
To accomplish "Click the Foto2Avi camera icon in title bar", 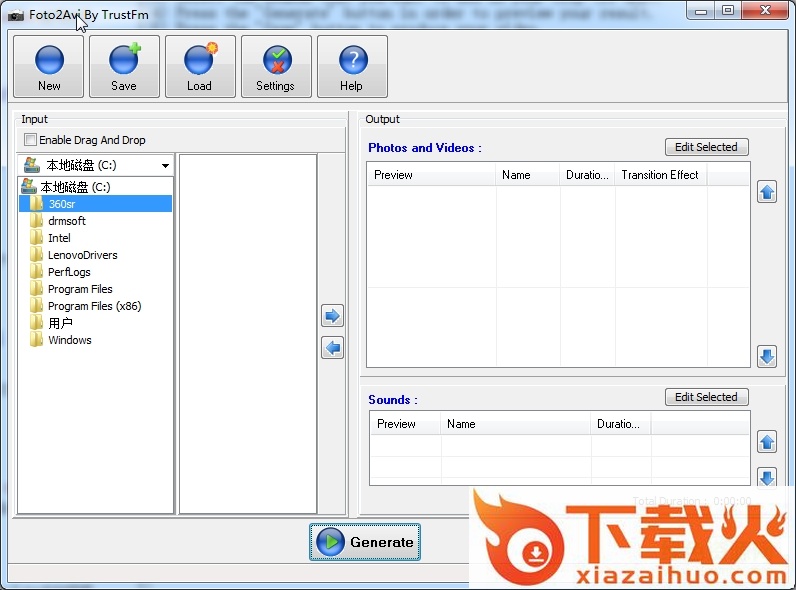I will pyautogui.click(x=16, y=15).
